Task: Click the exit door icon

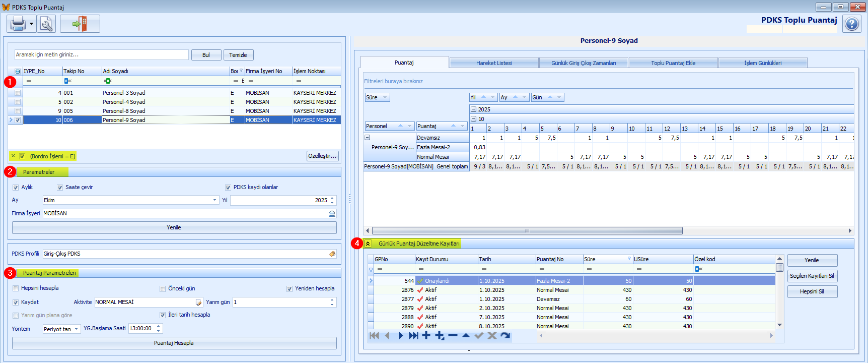Action: [80, 24]
